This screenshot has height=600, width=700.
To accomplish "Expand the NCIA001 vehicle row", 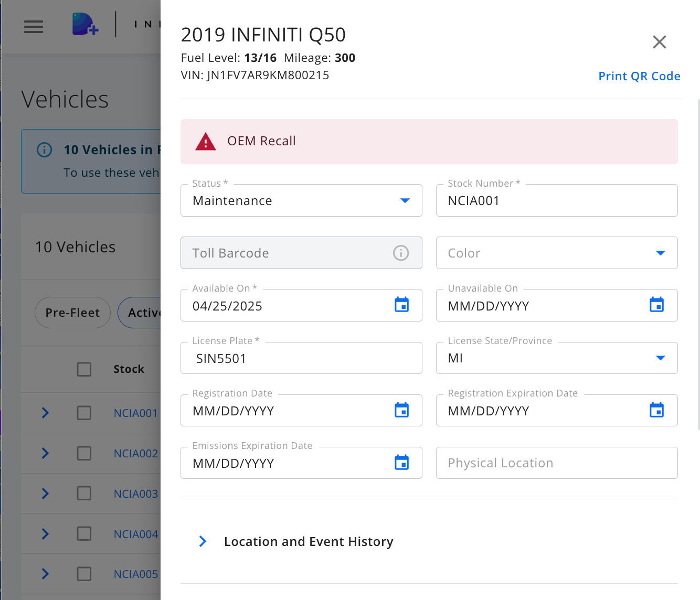I will [45, 413].
